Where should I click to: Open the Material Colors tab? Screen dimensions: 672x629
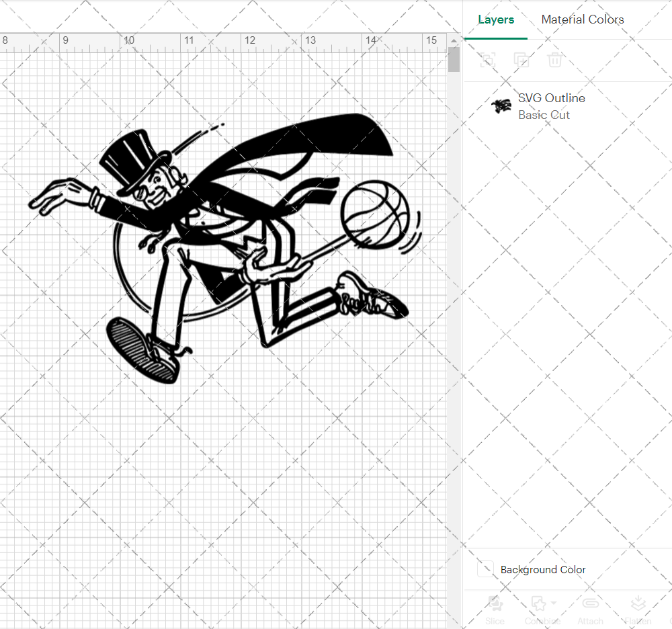point(583,19)
